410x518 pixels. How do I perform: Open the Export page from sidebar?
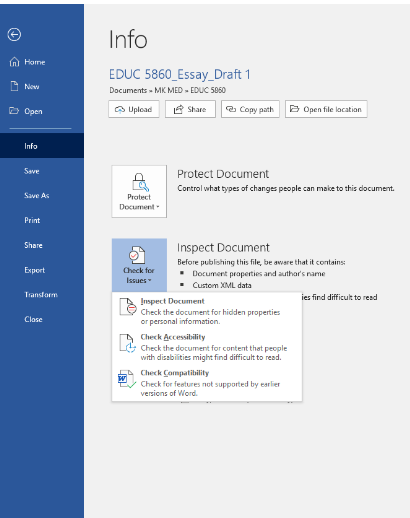pyautogui.click(x=42, y=270)
